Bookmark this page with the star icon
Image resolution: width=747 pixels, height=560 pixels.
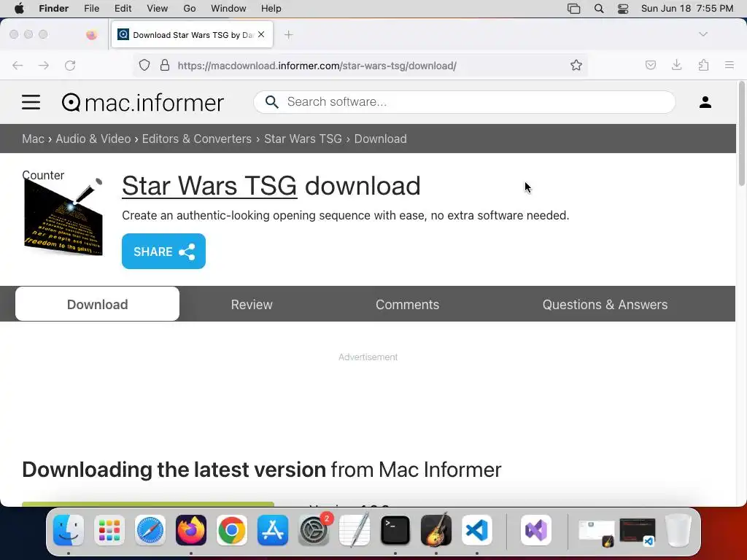[x=576, y=65]
